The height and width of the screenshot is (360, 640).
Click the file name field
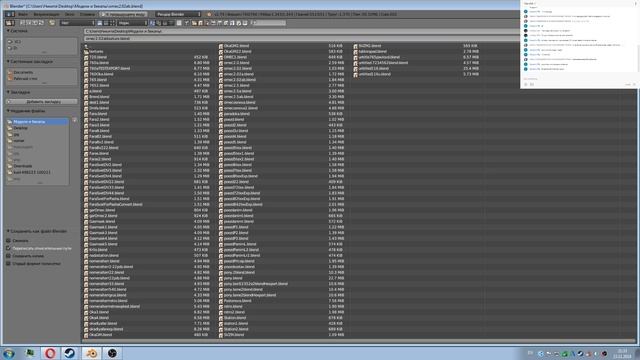(301, 38)
